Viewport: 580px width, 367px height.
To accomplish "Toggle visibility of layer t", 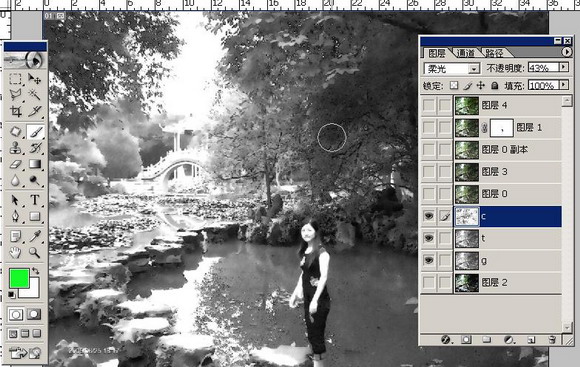I will (429, 238).
